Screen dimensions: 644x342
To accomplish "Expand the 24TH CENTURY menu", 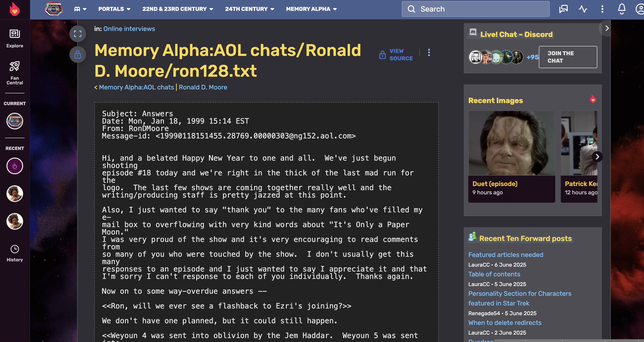I will [249, 9].
